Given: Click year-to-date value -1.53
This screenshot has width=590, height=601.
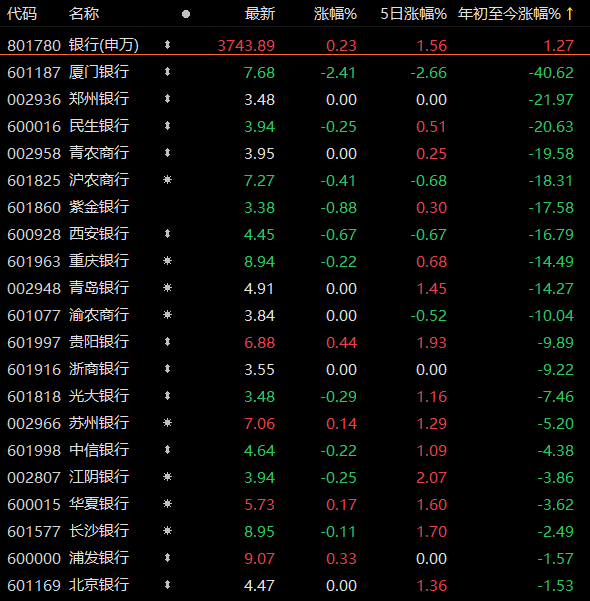Looking at the screenshot, I should click(555, 586).
